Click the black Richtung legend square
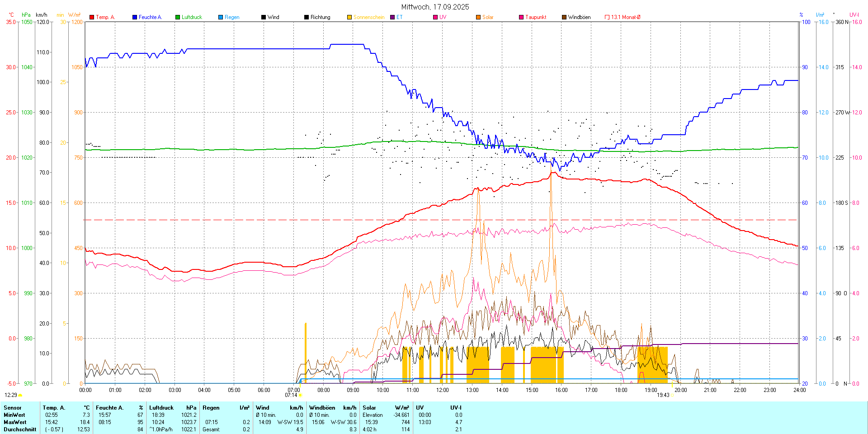868x434 pixels. click(307, 17)
